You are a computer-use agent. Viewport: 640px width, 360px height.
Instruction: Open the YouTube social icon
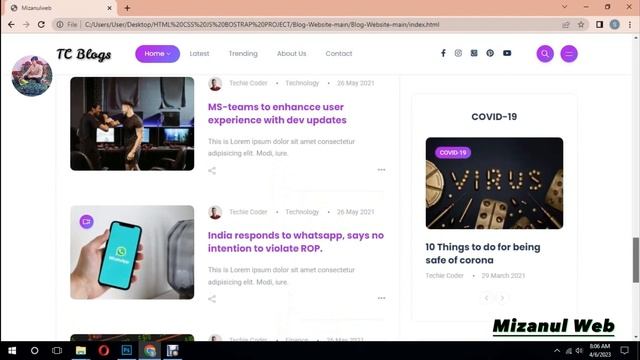(507, 53)
